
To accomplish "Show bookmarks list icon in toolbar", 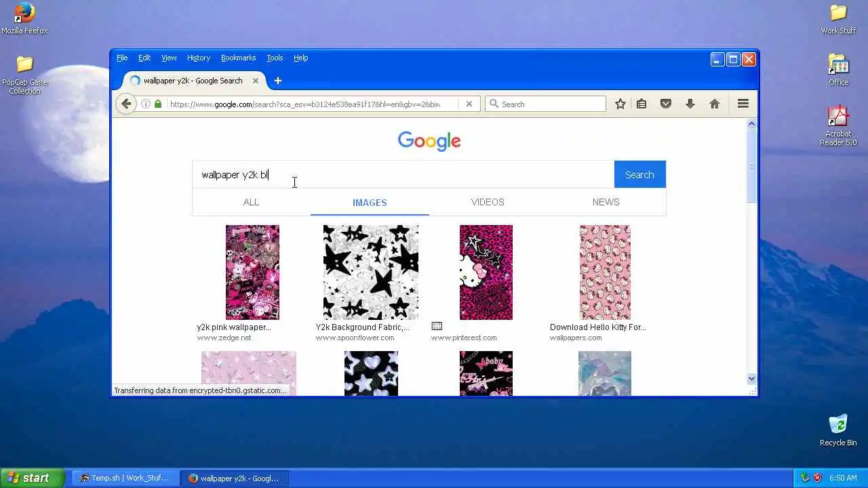I will (642, 104).
